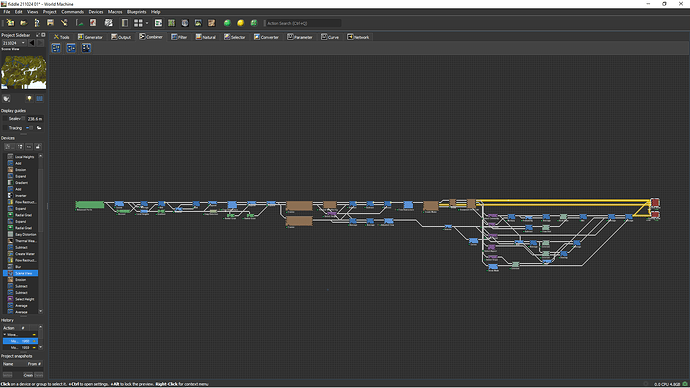
Task: Click the save world toolbar icon
Action: 50,23
